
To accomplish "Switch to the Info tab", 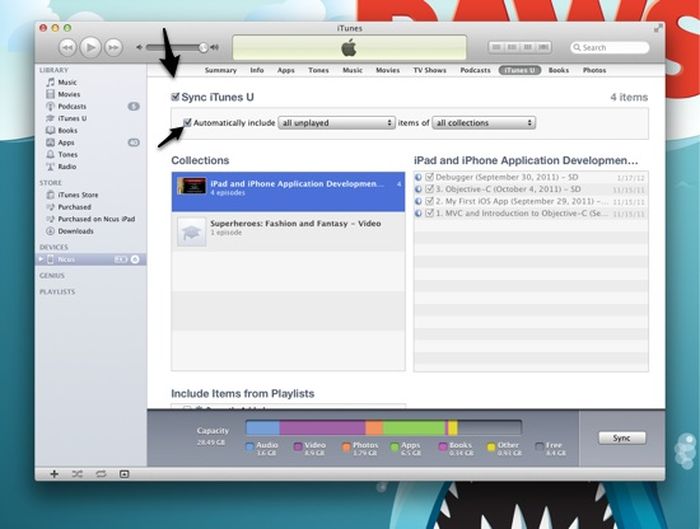I will 257,70.
